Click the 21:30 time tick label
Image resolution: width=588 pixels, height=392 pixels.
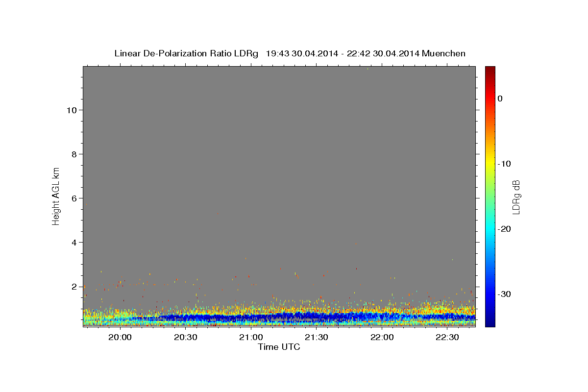317,337
